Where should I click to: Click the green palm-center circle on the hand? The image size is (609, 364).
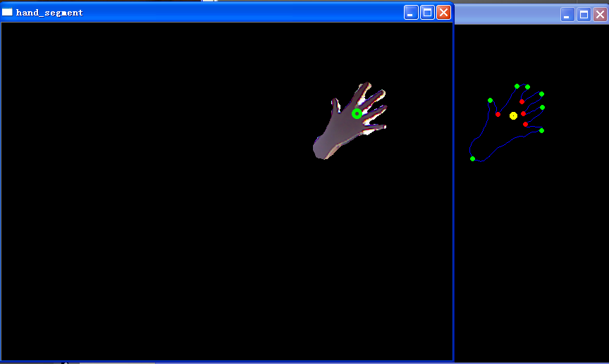[357, 113]
